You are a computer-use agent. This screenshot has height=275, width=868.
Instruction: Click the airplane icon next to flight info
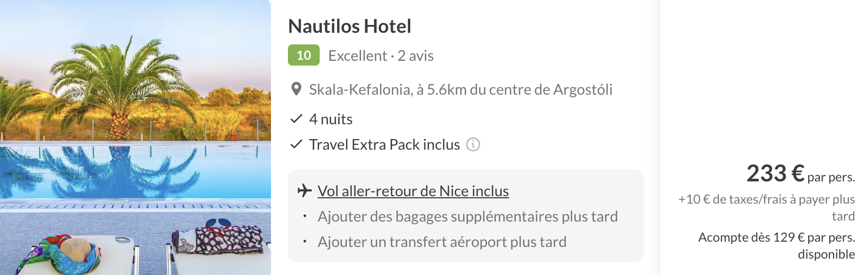click(304, 190)
